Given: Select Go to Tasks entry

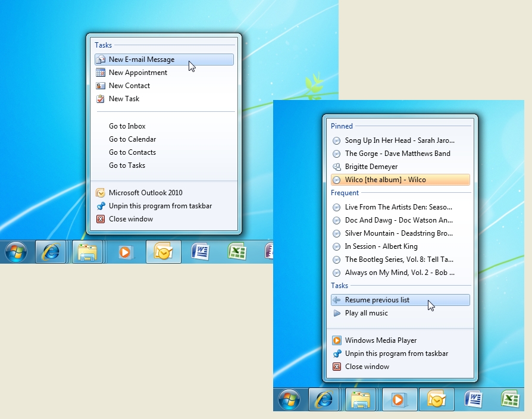Looking at the screenshot, I should (127, 165).
